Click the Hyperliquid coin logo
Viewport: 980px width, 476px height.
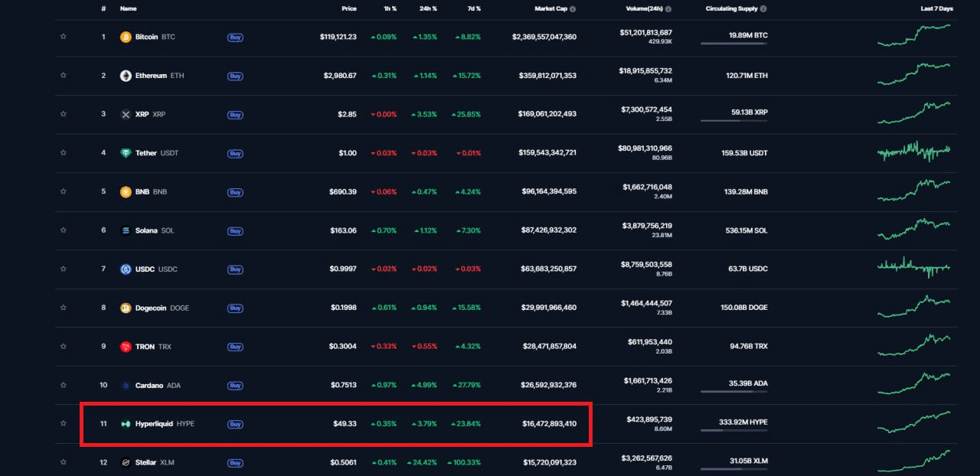click(126, 423)
